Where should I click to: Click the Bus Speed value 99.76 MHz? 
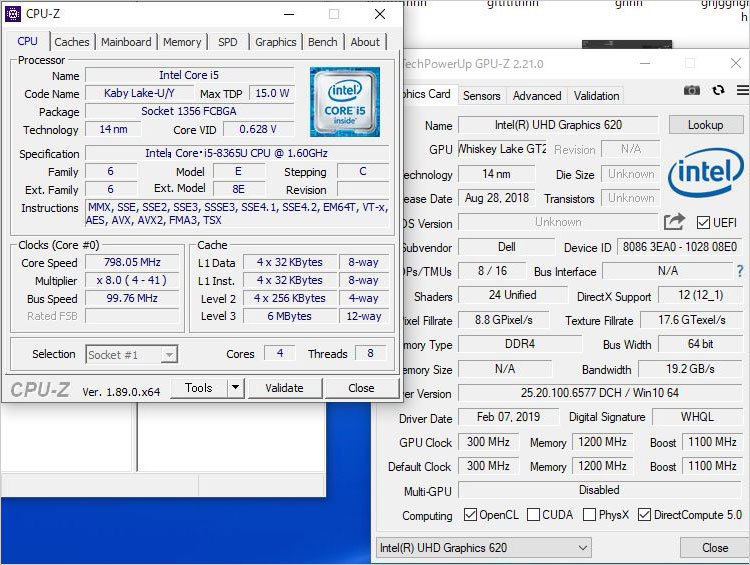tap(132, 298)
